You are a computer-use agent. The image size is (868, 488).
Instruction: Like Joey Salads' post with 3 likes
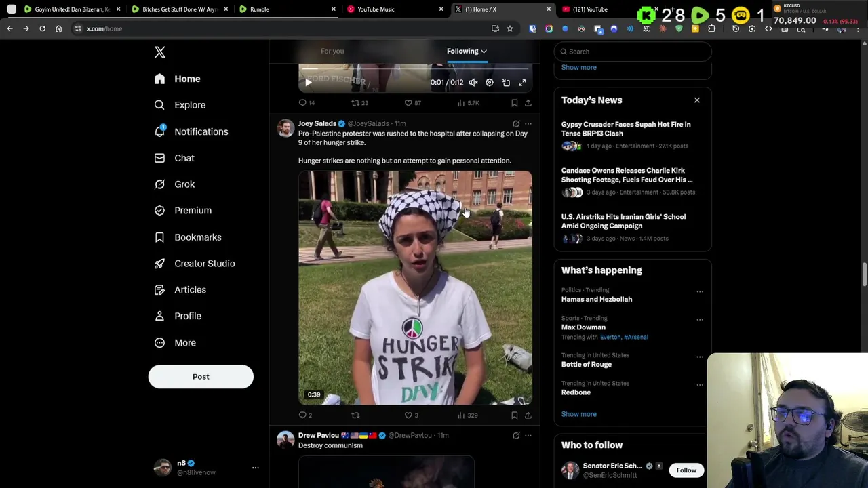[411, 415]
